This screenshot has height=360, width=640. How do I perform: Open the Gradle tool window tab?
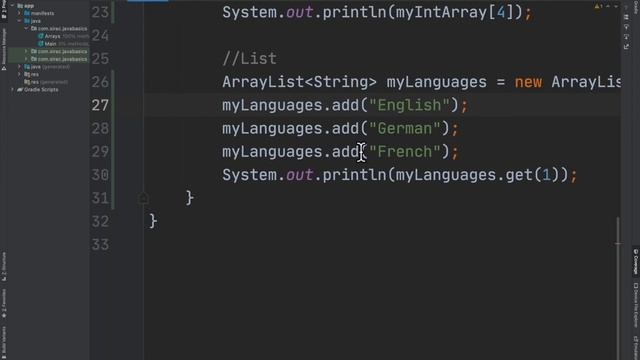click(636, 7)
